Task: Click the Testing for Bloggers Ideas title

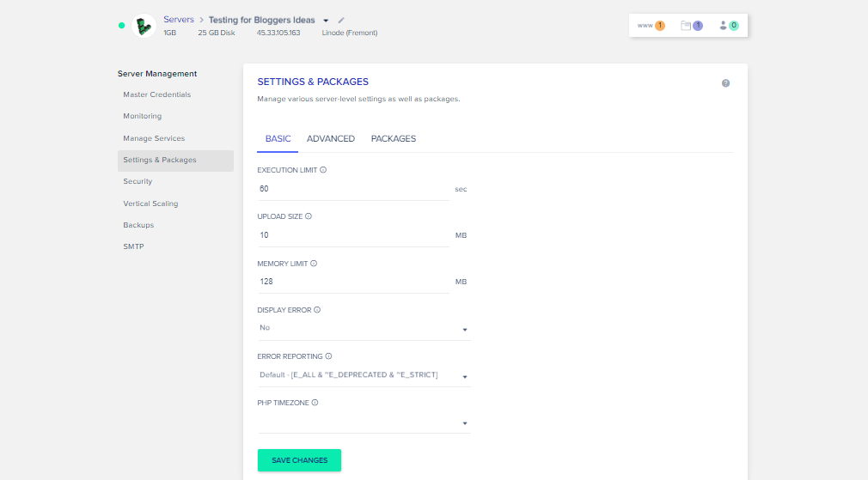Action: 262,20
